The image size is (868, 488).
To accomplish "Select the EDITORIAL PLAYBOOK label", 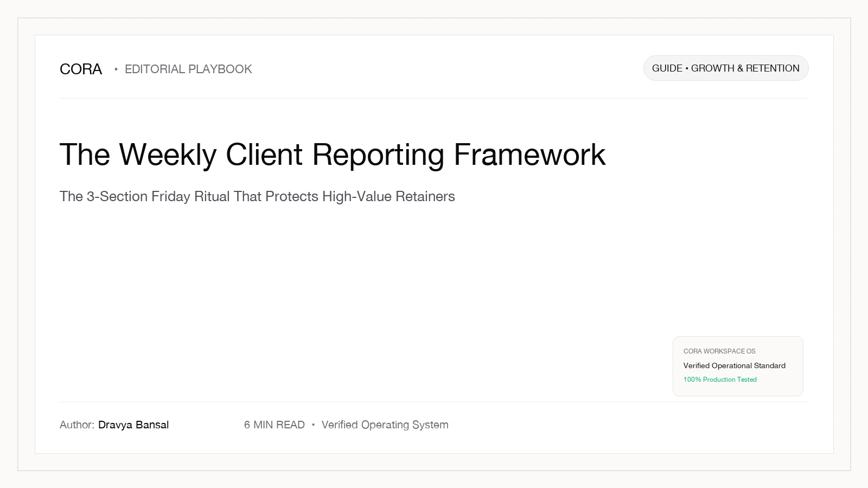I will pyautogui.click(x=188, y=69).
